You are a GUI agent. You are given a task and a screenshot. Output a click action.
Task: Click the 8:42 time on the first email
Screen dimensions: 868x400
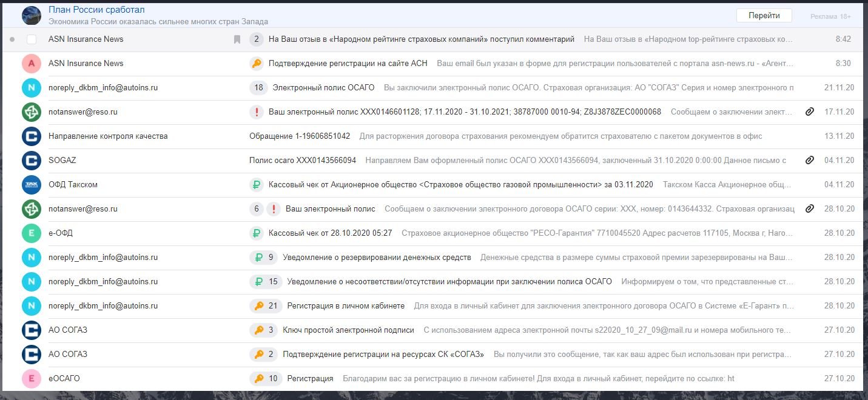pos(843,39)
